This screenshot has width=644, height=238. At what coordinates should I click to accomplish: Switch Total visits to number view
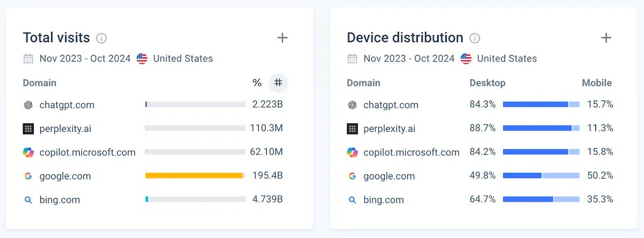pos(278,83)
